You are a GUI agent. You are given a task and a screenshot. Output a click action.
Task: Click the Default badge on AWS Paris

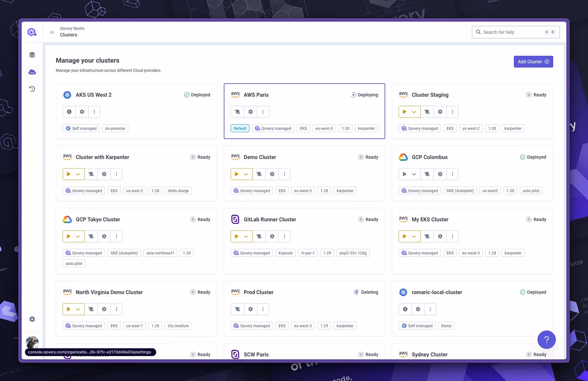click(240, 128)
